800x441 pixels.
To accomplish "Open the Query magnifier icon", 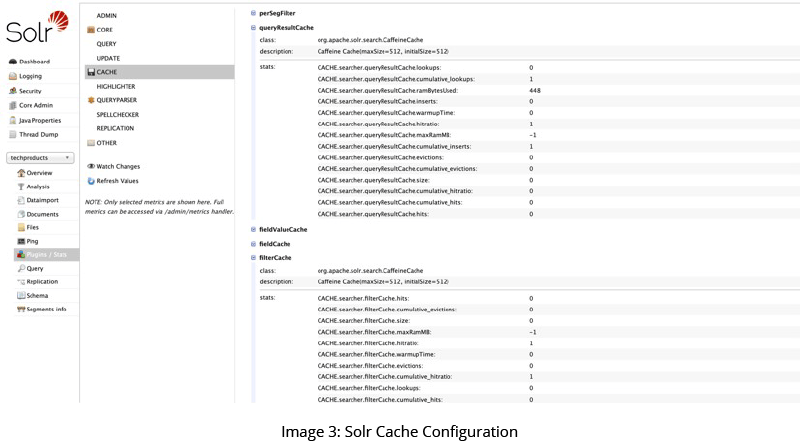I will pos(21,268).
